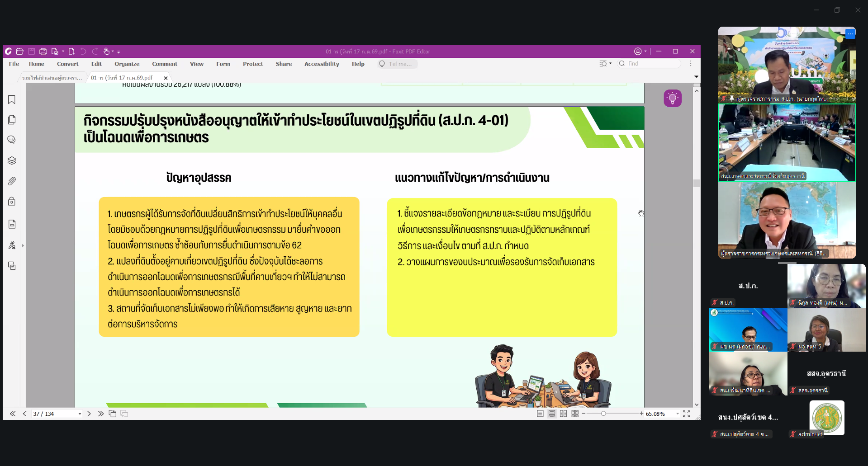This screenshot has height=466, width=868.
Task: Expand the left navigation panel arrow
Action: [23, 245]
